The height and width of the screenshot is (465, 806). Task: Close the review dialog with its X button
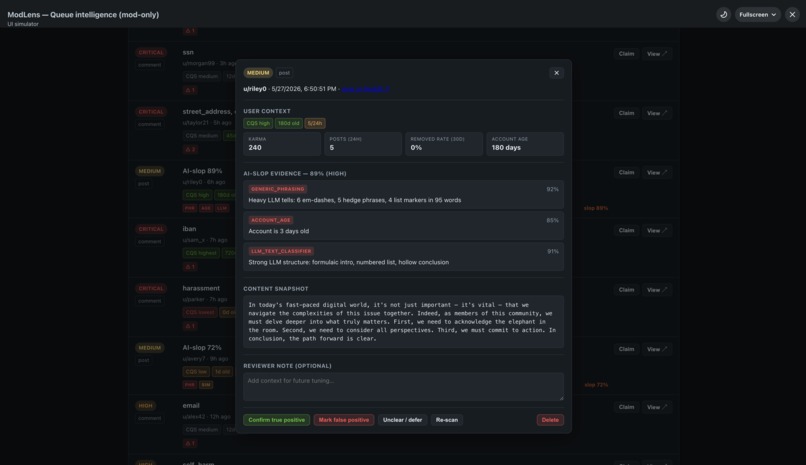[556, 73]
